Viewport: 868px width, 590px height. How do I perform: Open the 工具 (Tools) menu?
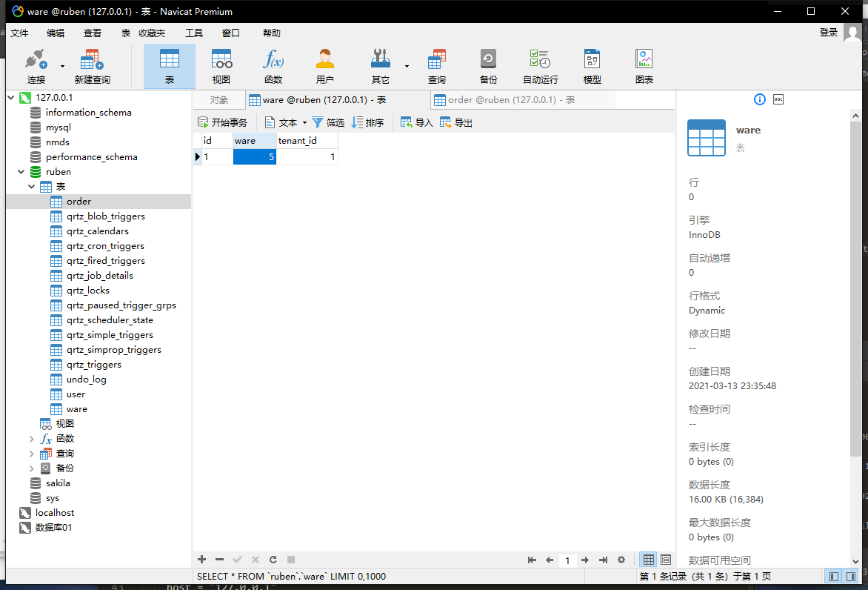tap(193, 33)
